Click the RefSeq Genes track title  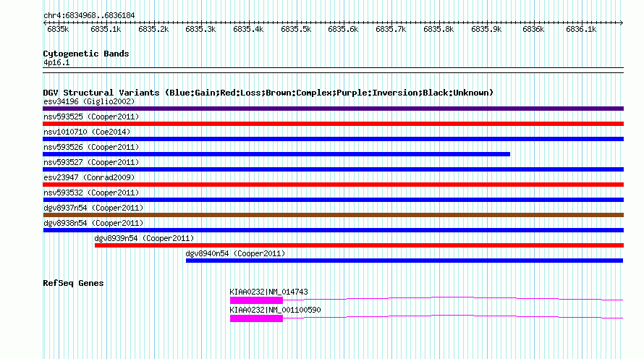point(73,283)
